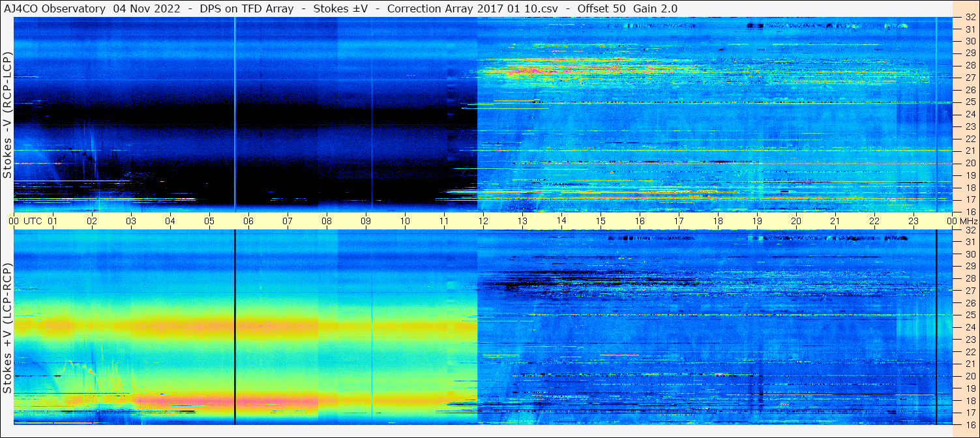980x438 pixels.
Task: Select hour "14" on the time axis
Action: (561, 221)
